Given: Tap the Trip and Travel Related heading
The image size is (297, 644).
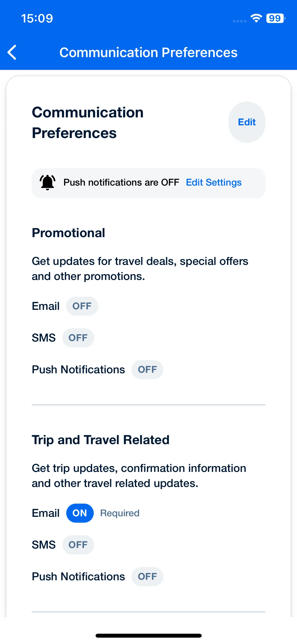Looking at the screenshot, I should pos(101,440).
